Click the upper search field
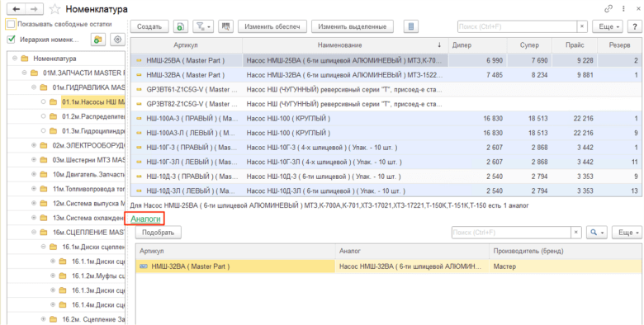644x325 pixels. [518, 26]
